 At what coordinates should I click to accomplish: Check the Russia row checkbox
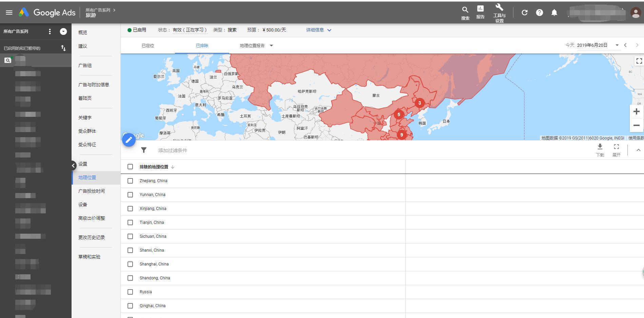[x=130, y=292]
